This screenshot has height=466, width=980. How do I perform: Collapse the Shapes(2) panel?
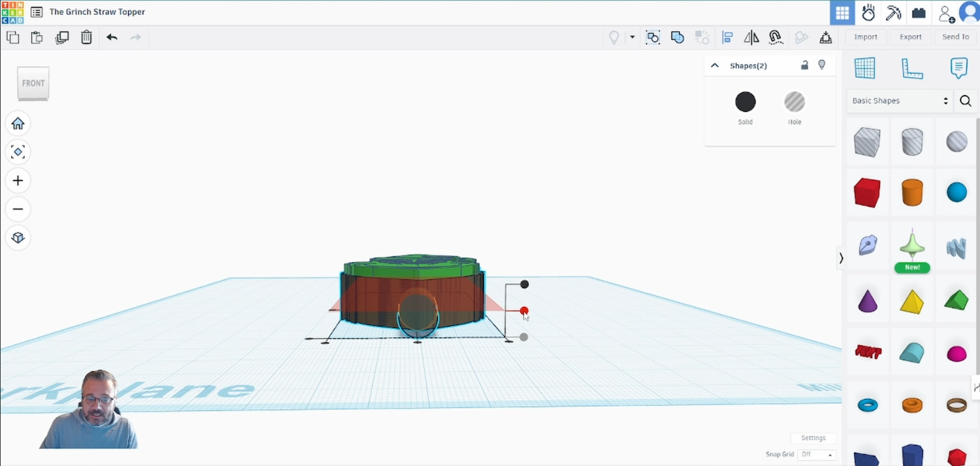[715, 65]
